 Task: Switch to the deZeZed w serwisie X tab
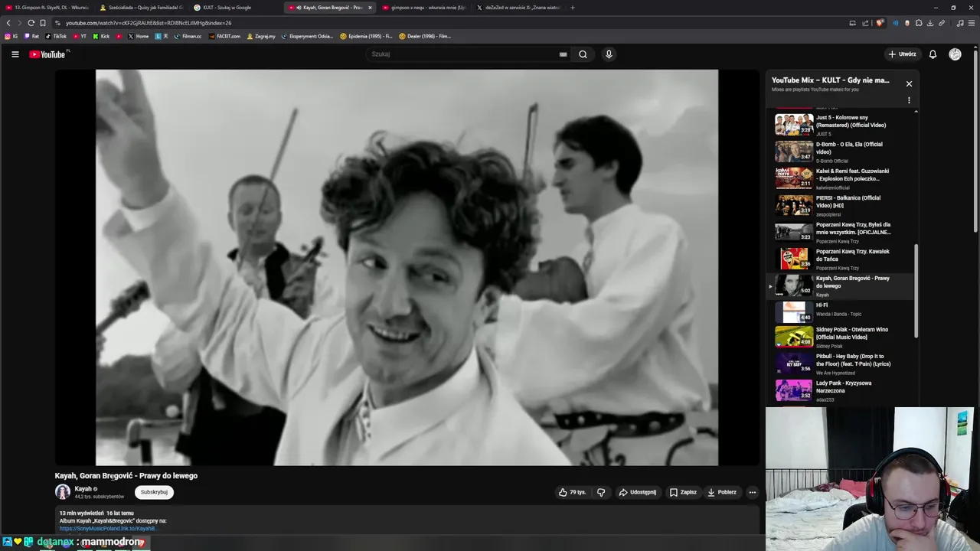pyautogui.click(x=518, y=8)
